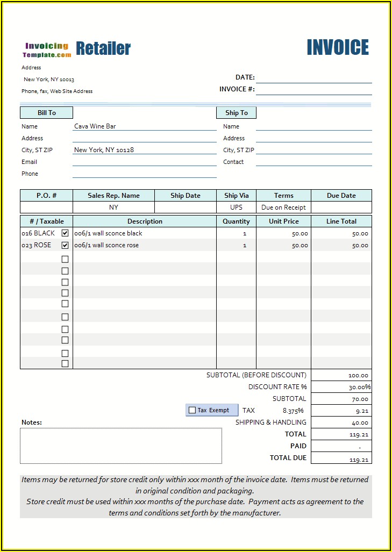This screenshot has height=552, width=392.
Task: Click the Ship Via cell showing UPS
Action: 236,207
